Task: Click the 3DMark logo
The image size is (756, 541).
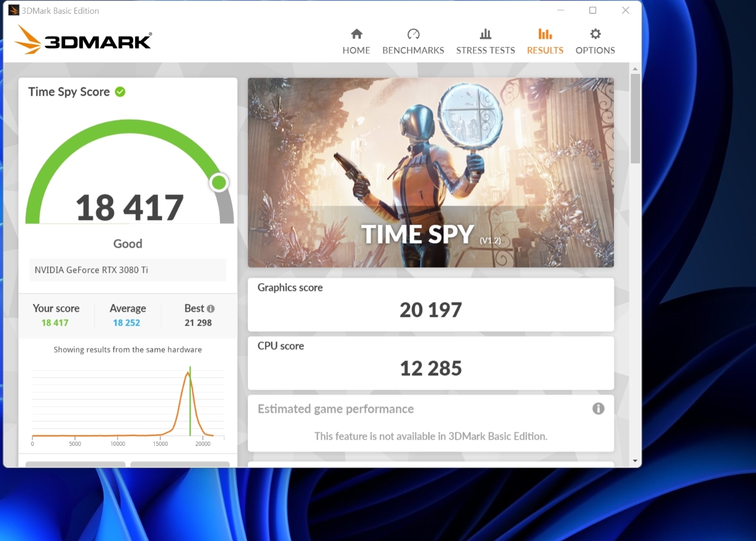Action: [x=83, y=40]
